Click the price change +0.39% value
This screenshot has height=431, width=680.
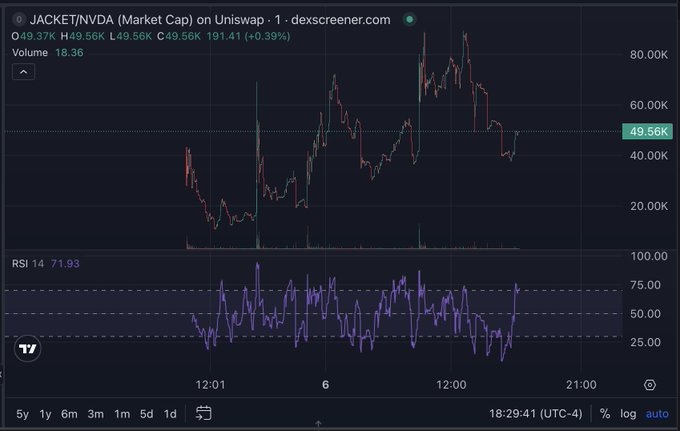click(268, 36)
